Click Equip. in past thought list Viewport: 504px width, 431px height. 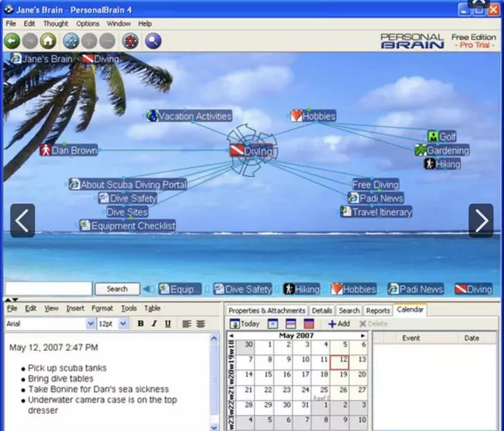pos(180,289)
